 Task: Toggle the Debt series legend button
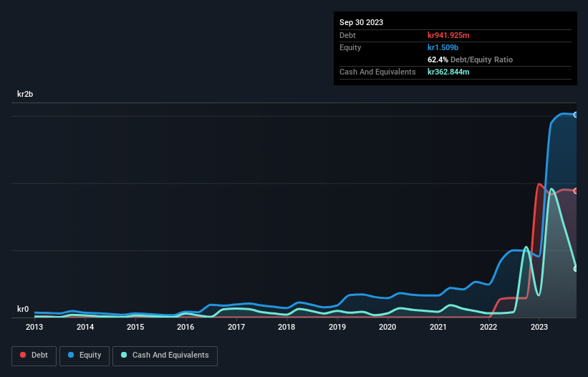pos(34,355)
